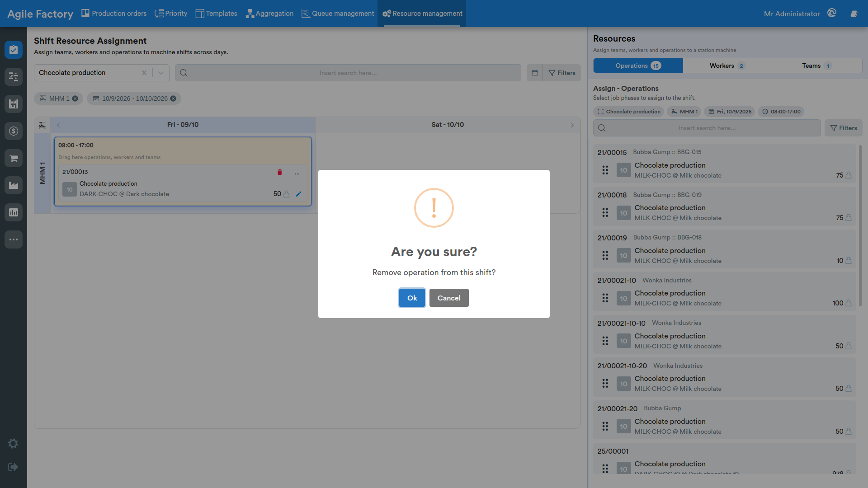Click the calendar view icon beside Filters
The width and height of the screenshot is (868, 488).
click(535, 73)
